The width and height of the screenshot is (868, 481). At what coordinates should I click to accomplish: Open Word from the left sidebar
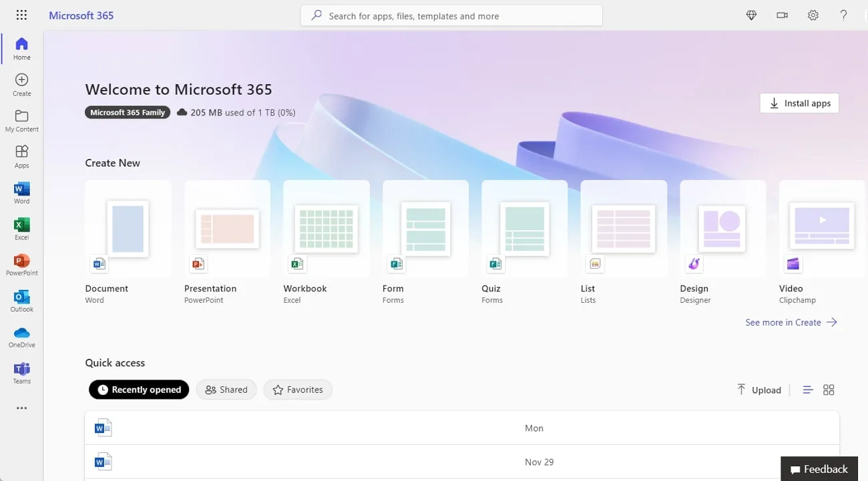point(21,193)
